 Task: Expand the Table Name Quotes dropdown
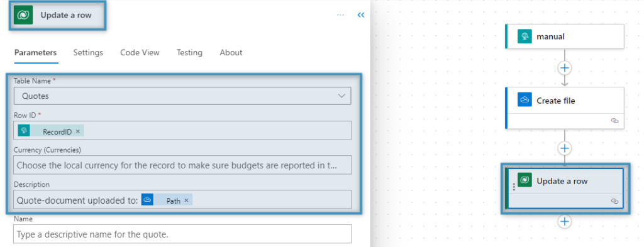[182, 96]
